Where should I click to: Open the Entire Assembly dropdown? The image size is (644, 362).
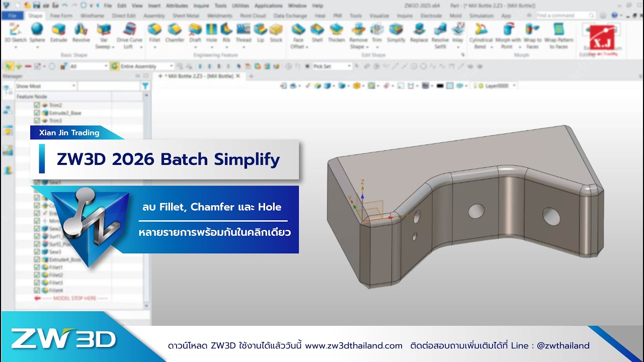pyautogui.click(x=146, y=66)
